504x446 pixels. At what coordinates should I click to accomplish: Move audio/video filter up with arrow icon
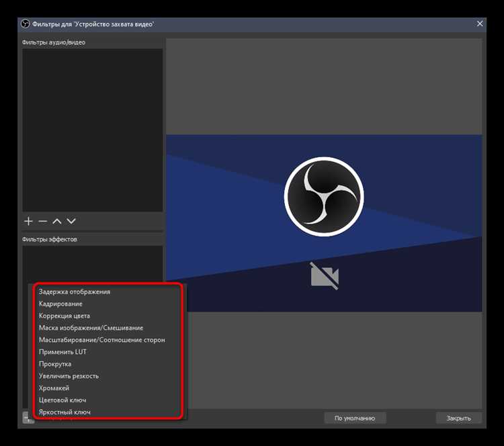[x=57, y=221]
